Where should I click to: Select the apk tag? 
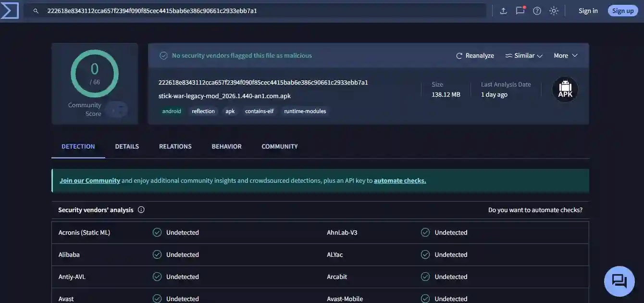tap(230, 111)
